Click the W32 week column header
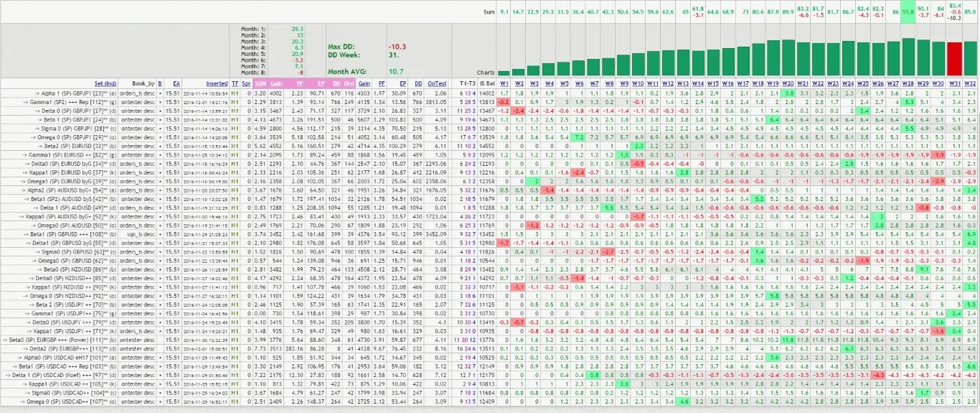The image size is (980, 413). (970, 84)
